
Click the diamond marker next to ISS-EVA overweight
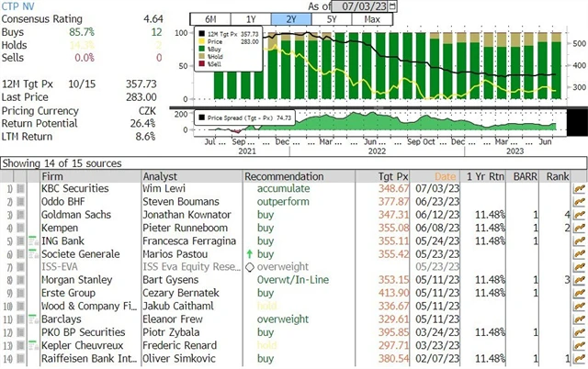click(x=250, y=267)
